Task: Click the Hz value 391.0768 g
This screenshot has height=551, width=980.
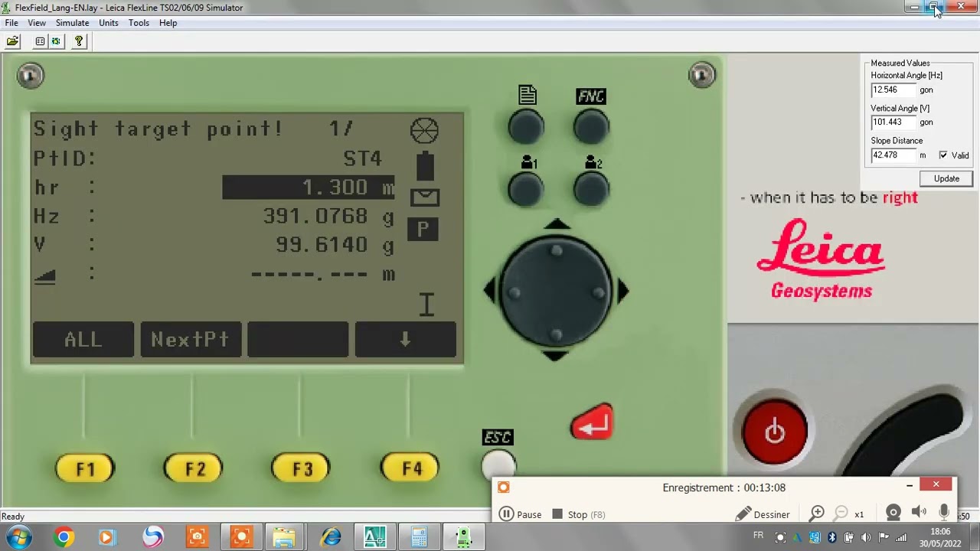Action: tap(328, 217)
